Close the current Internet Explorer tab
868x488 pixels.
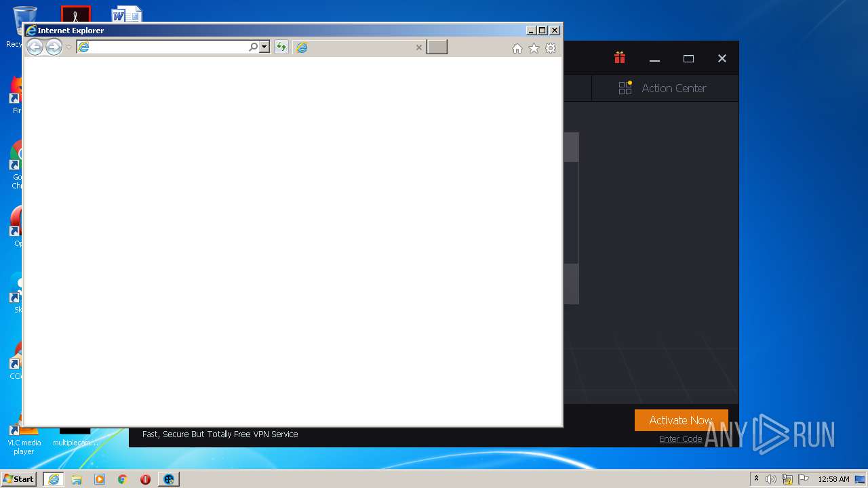[x=418, y=47]
